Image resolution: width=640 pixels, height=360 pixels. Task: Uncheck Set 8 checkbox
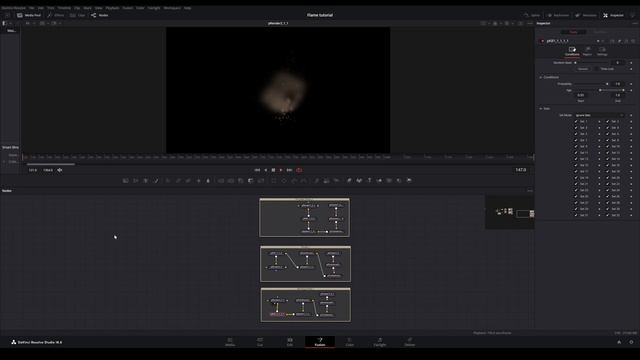click(607, 140)
